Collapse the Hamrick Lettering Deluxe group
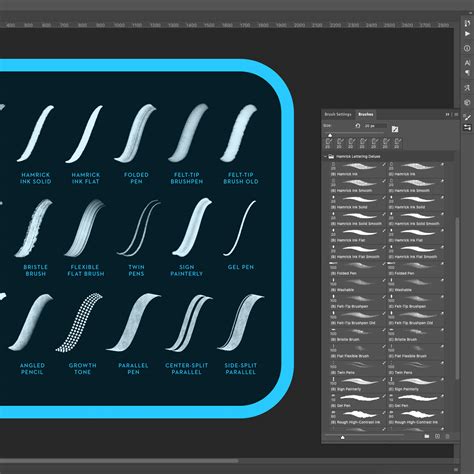 coord(325,156)
